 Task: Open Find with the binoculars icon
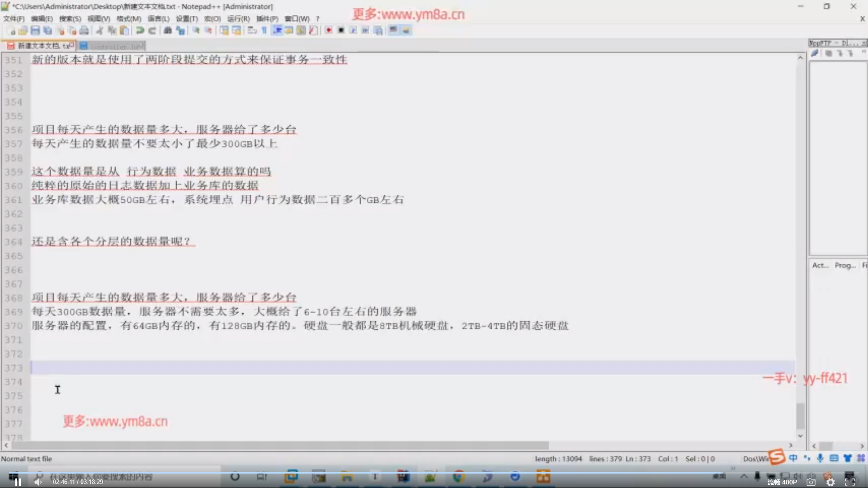[168, 30]
